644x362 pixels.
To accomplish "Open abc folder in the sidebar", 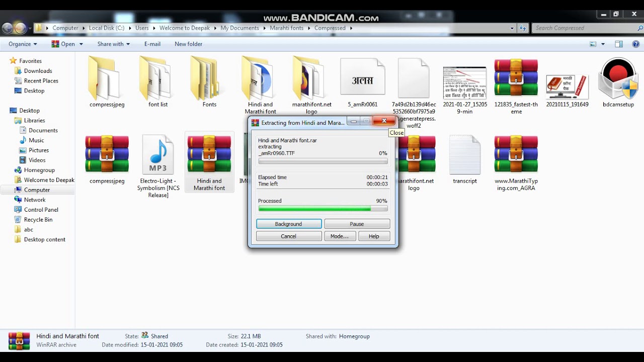I will click(28, 230).
